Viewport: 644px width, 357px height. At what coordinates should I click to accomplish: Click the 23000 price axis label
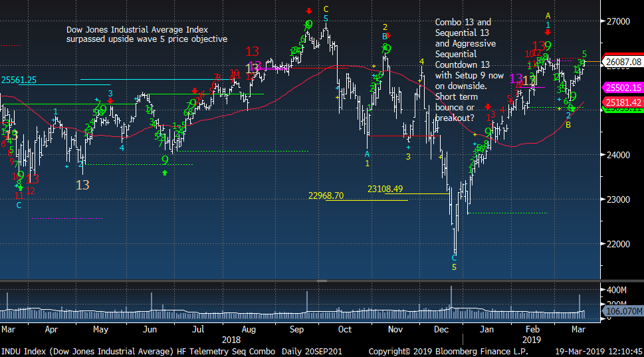tap(618, 199)
